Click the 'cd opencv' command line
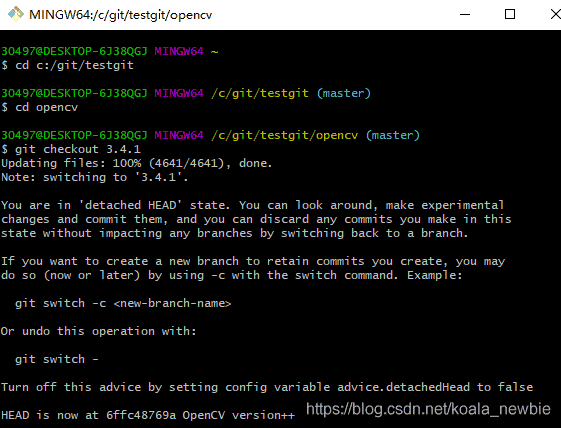561x428 pixels. coord(40,107)
